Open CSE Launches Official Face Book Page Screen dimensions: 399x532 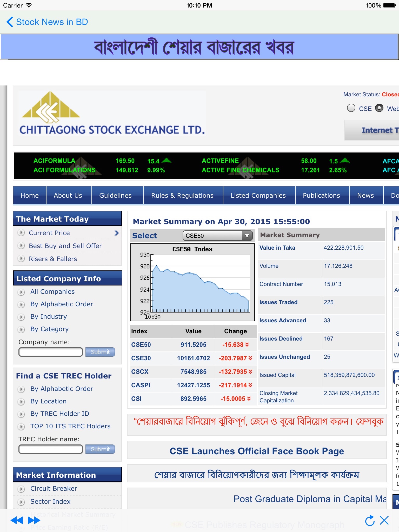coord(257,451)
